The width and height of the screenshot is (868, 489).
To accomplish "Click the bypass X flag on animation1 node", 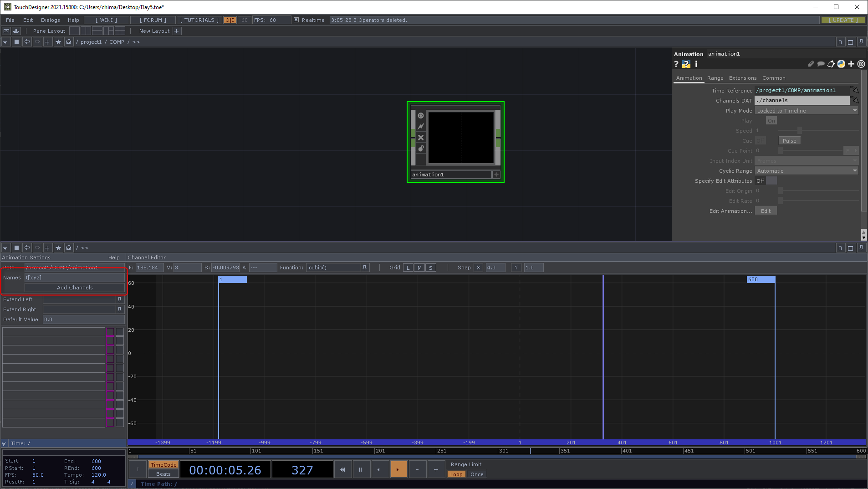I will point(421,138).
